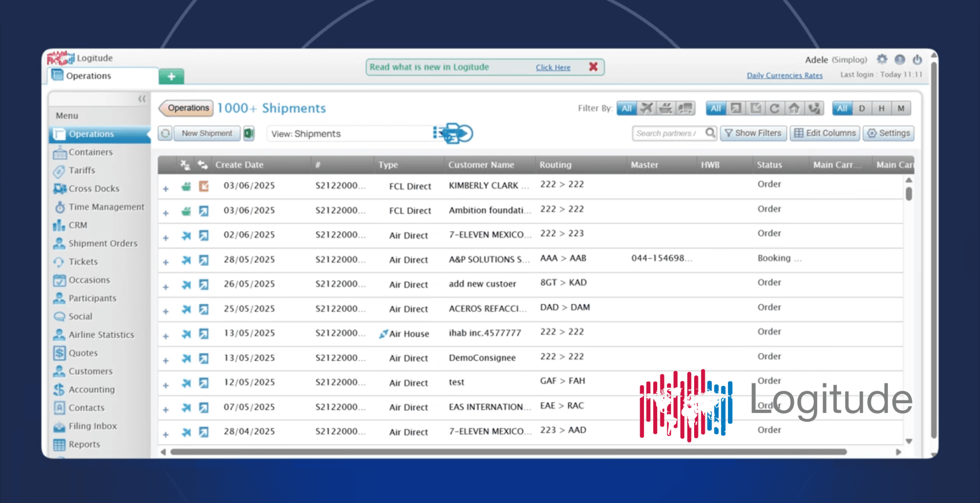The height and width of the screenshot is (503, 980).
Task: Expand the A&P SOLUTIONS row with plus sign
Action: click(166, 261)
